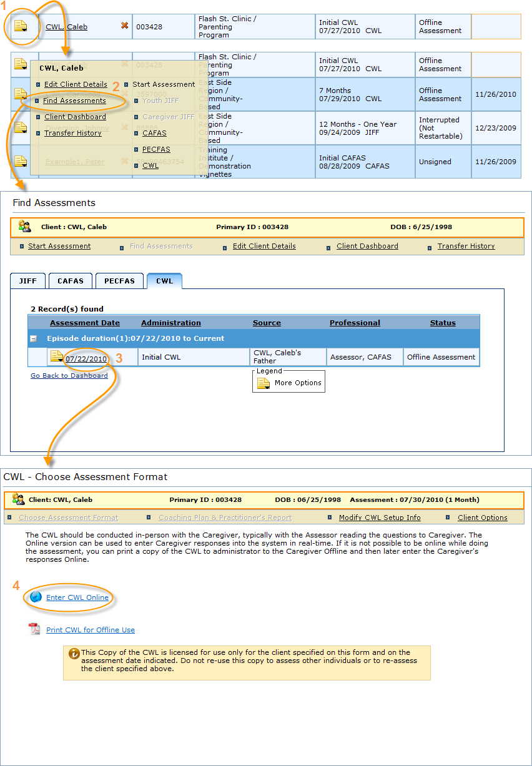Image resolution: width=532 pixels, height=766 pixels.
Task: Click the PDF icon for offline print
Action: 34,629
